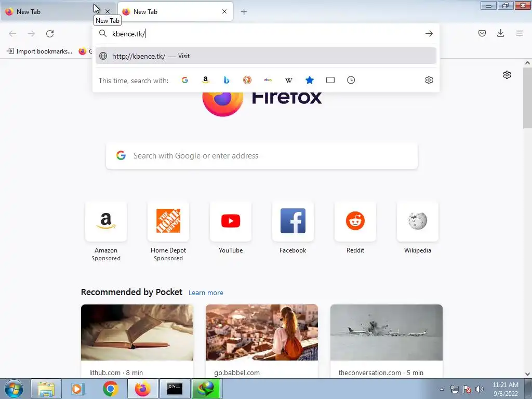Search this time with DuckDuckGo
This screenshot has width=532, height=399.
[x=247, y=80]
